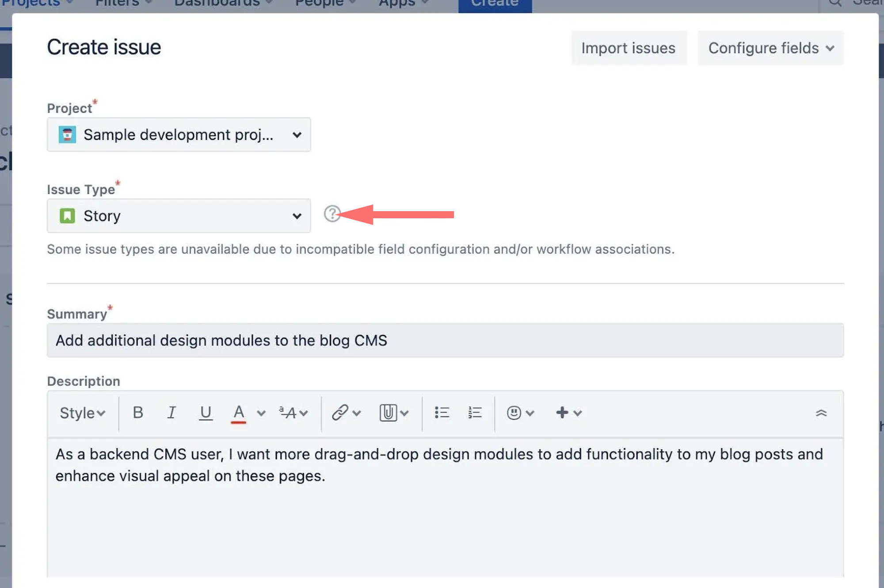Toggle bold formatting in description toolbar

click(138, 413)
